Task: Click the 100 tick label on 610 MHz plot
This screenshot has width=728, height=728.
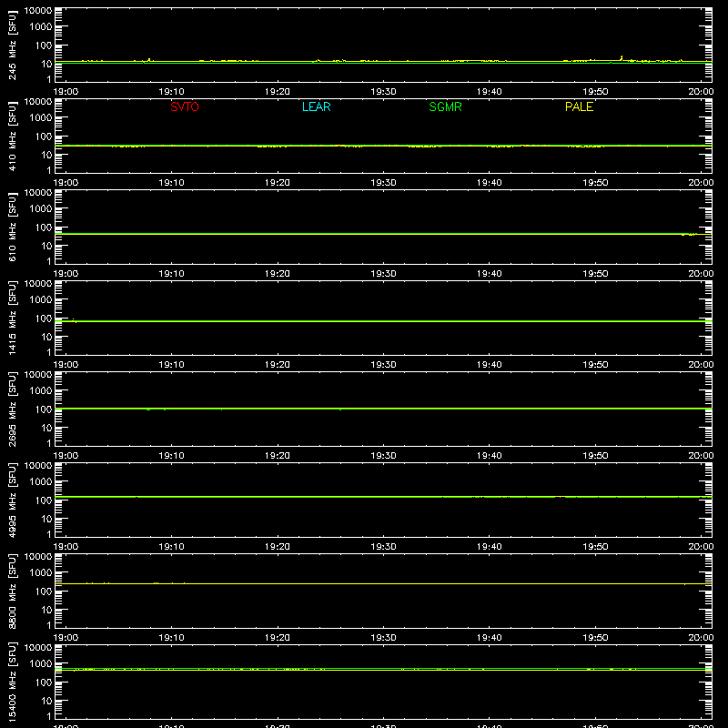Action: tap(44, 227)
